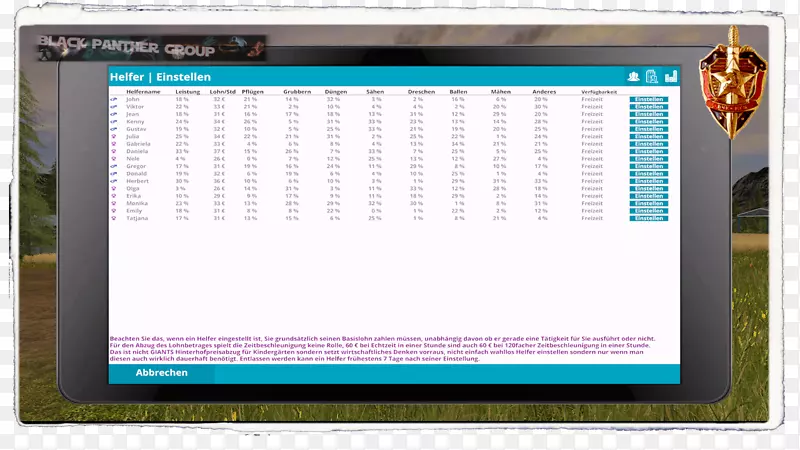Click the Lohn/Std column header
This screenshot has height=450, width=800.
tap(223, 91)
